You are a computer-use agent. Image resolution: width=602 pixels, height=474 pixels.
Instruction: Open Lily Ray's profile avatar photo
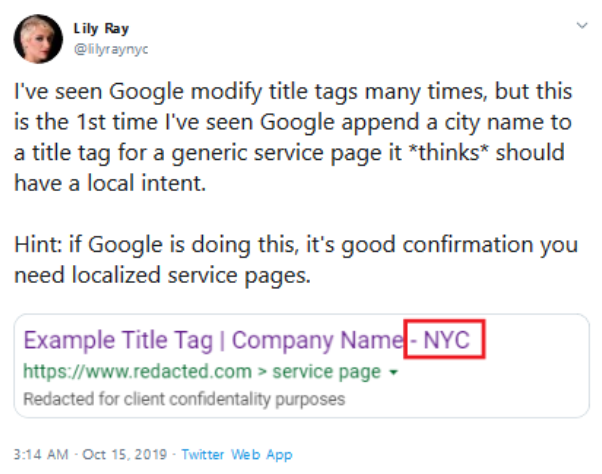[38, 39]
